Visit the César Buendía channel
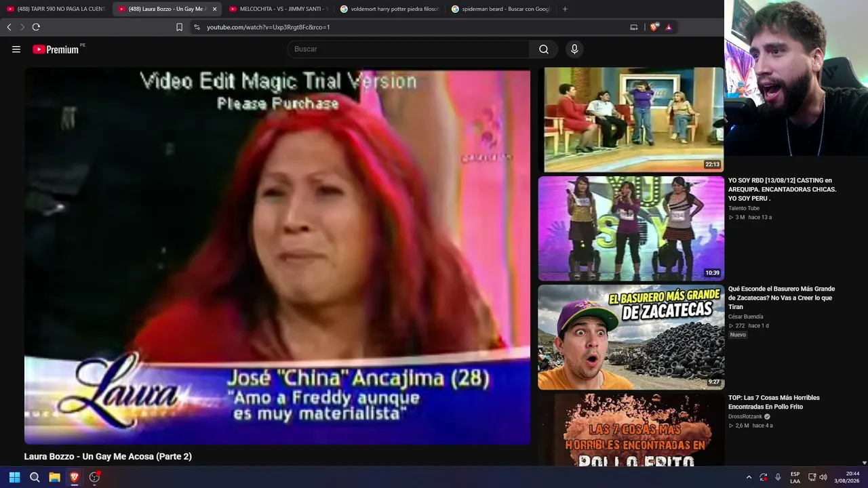Viewport: 868px width, 488px height. (746, 317)
